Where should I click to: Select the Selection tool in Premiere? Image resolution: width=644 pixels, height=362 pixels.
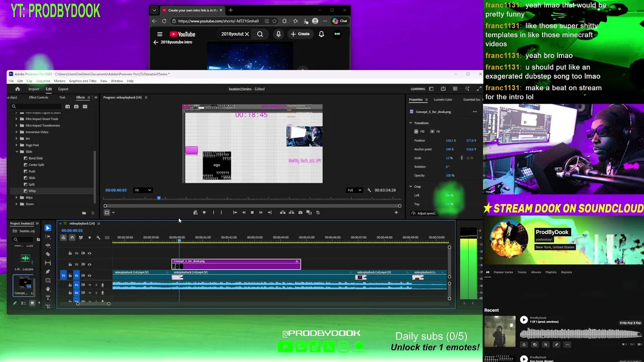coord(48,228)
